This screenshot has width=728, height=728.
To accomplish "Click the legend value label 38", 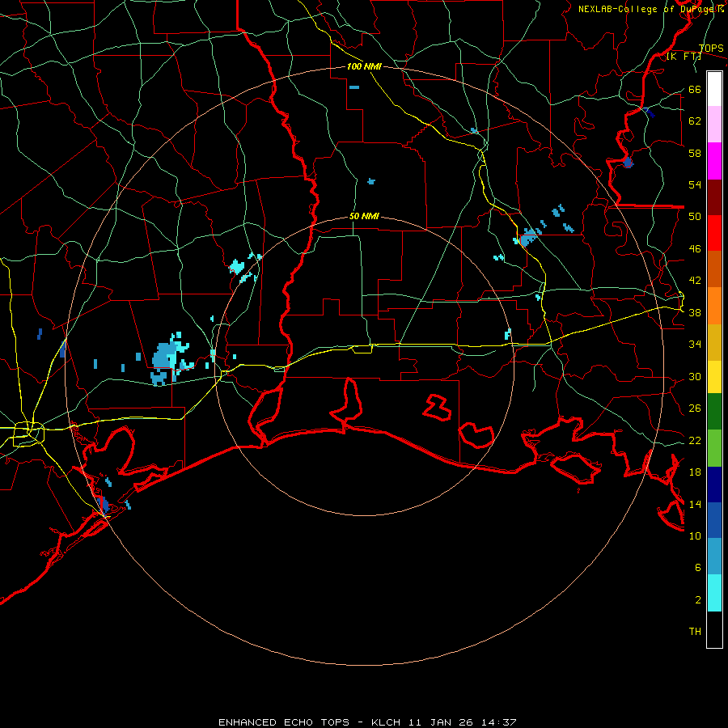I will [695, 312].
